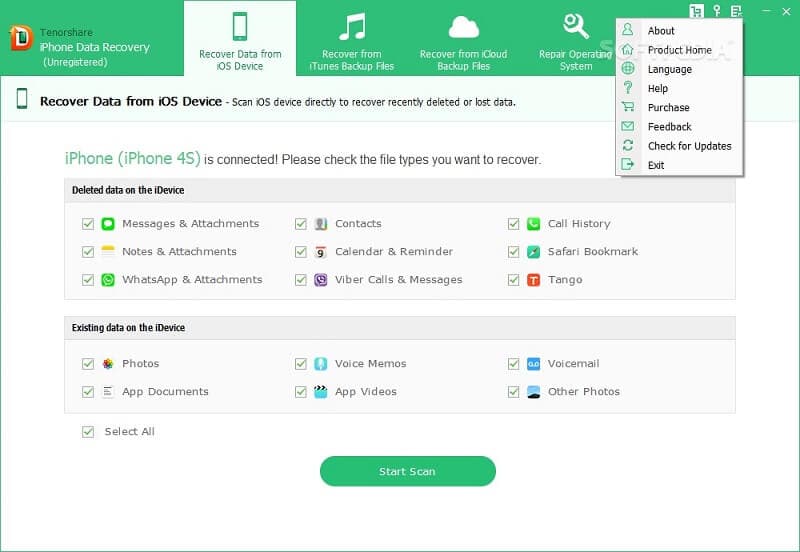Click the Voice Memos microphone icon

[321, 364]
